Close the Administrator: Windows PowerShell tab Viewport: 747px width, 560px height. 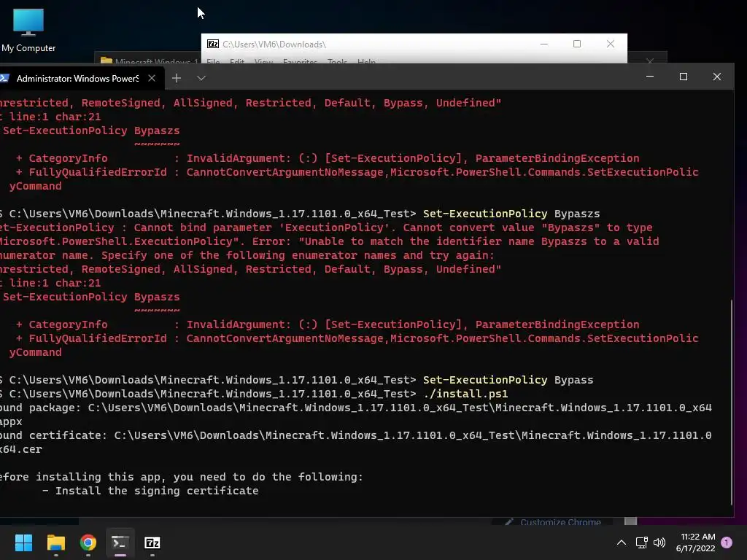pyautogui.click(x=152, y=78)
